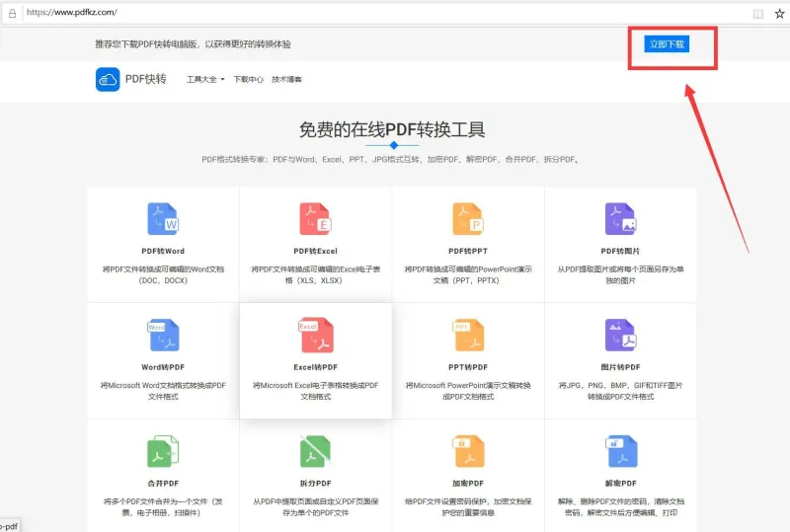Click the PDF快转 cloud logo icon

click(x=108, y=80)
